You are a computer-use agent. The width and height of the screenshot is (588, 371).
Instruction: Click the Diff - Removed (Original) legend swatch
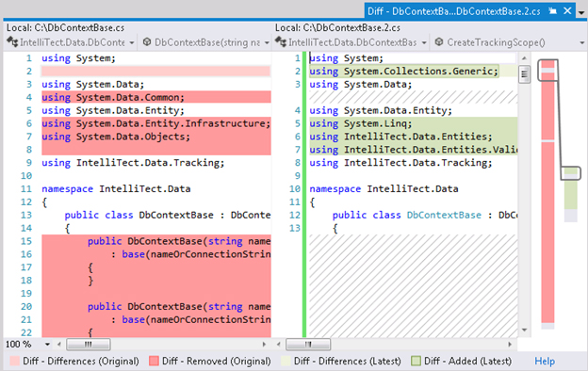(154, 361)
